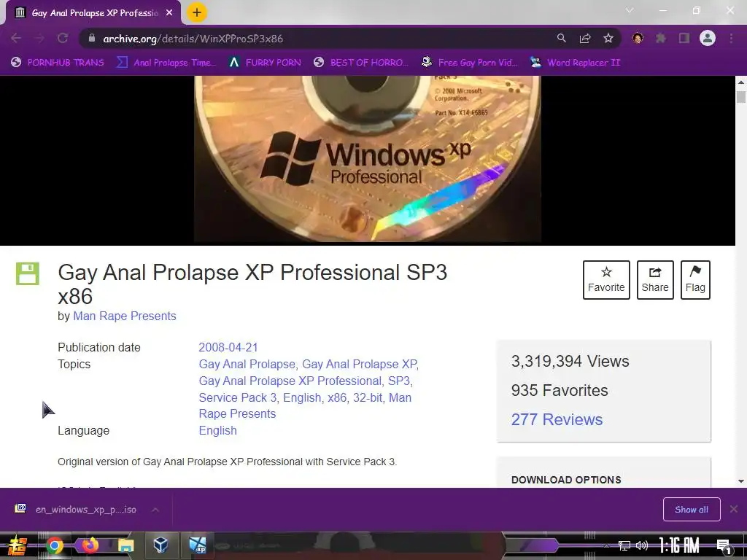Viewport: 747px width, 560px height.
Task: Expand the iso download options chevron
Action: coord(155,510)
